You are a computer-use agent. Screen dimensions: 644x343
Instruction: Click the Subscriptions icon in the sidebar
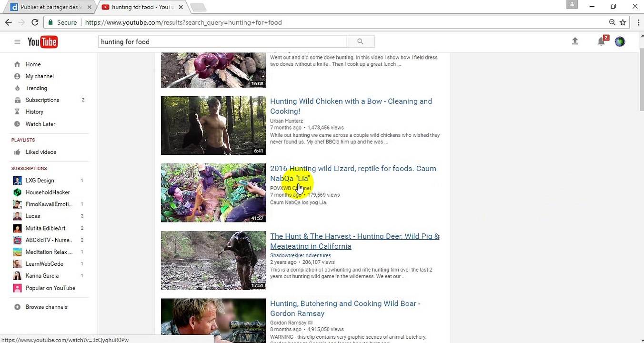pyautogui.click(x=17, y=100)
